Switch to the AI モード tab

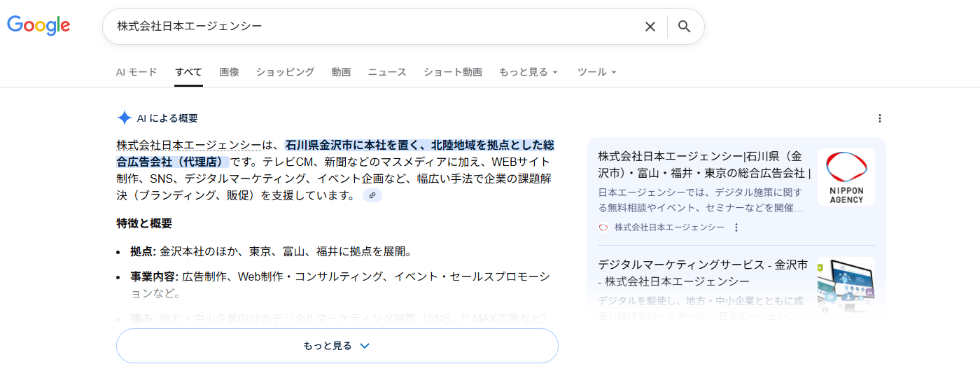[136, 72]
